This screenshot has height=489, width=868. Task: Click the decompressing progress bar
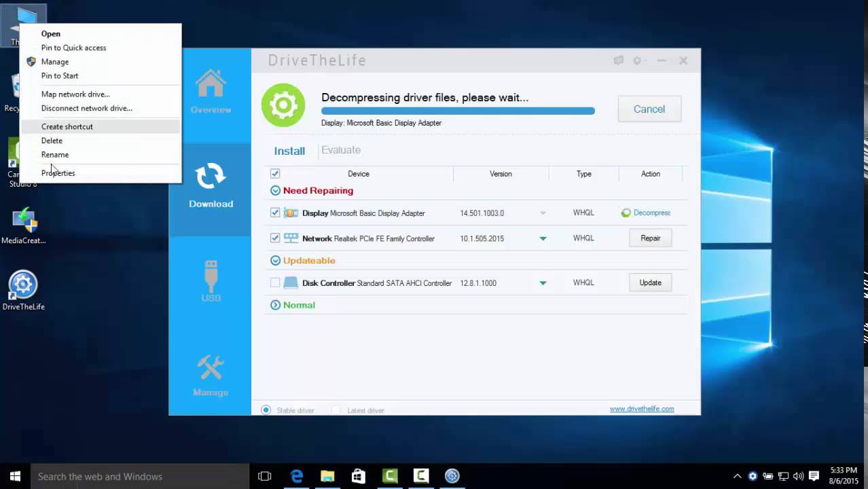(x=458, y=111)
